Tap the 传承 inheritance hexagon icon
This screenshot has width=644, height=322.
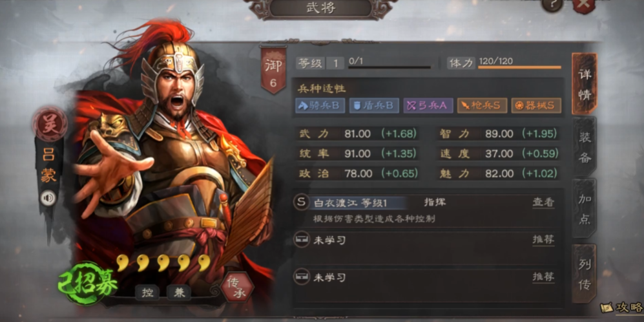coord(236,287)
